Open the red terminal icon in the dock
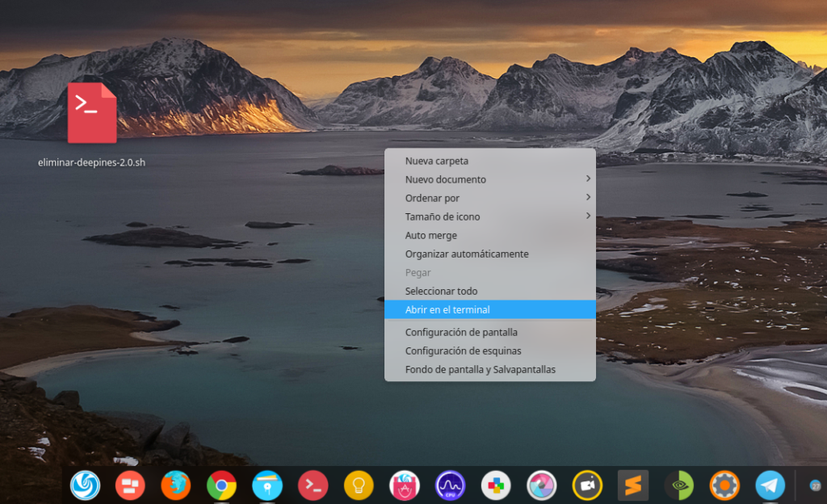The width and height of the screenshot is (827, 504). click(x=313, y=485)
